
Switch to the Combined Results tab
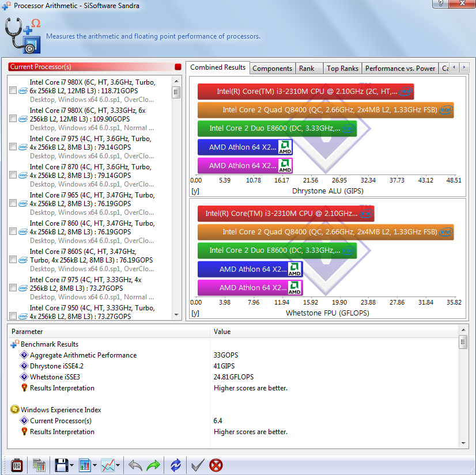pos(218,67)
